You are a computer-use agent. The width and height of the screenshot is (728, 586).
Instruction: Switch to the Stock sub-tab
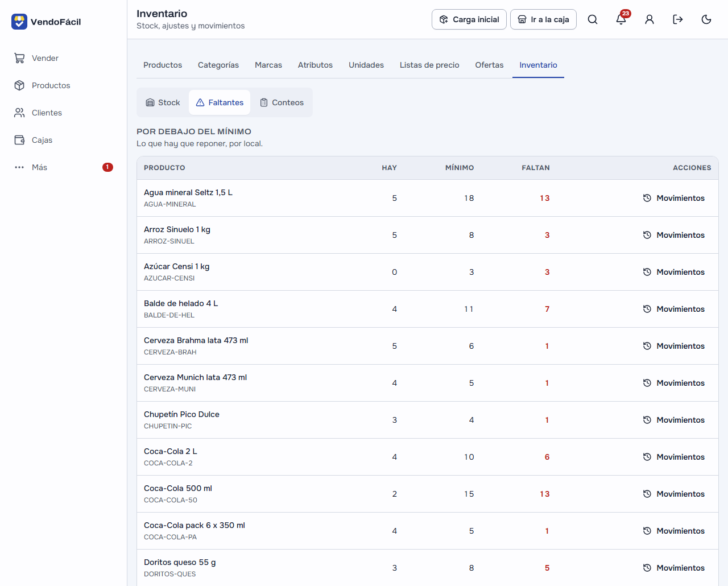163,102
